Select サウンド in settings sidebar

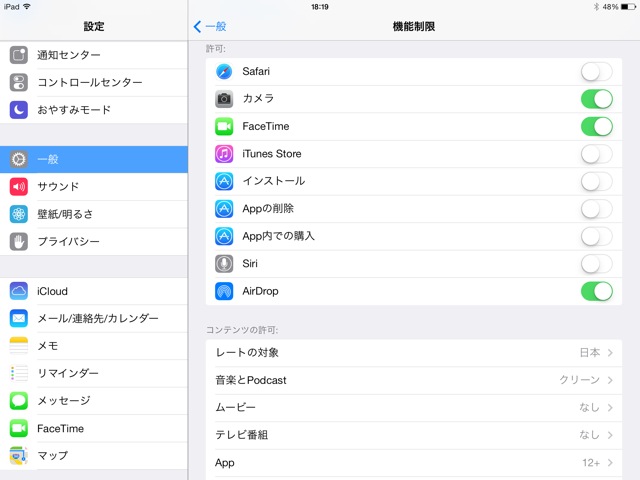[x=94, y=187]
